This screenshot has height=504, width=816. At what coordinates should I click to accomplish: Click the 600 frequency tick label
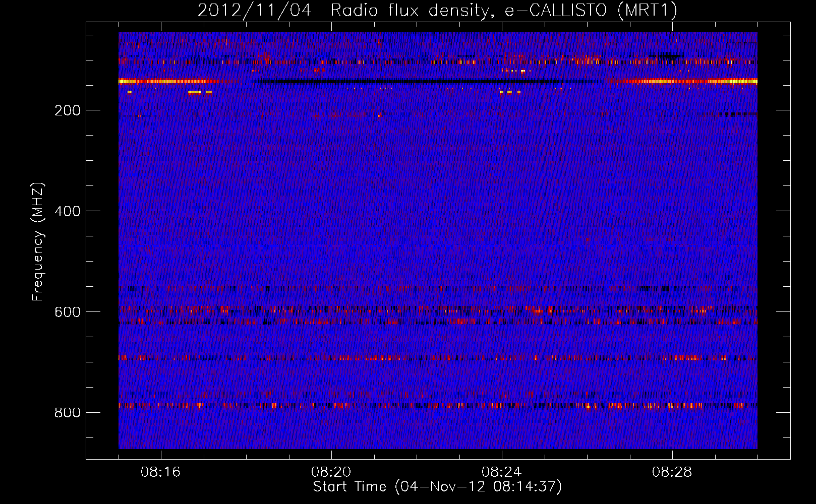[68, 312]
